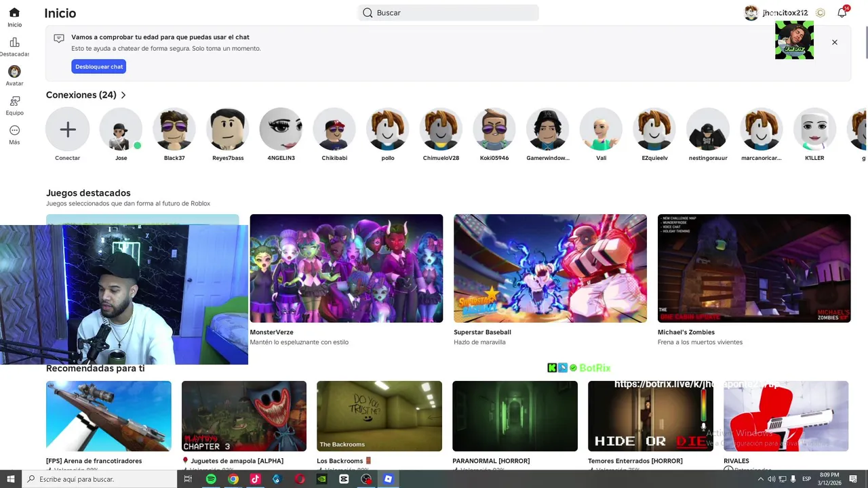Open the Conexiones (24) heading
This screenshot has height=488, width=868.
tap(81, 95)
